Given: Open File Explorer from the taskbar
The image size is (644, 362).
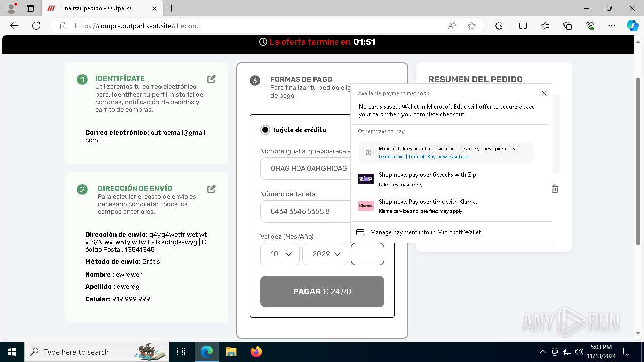Looking at the screenshot, I should 231,352.
